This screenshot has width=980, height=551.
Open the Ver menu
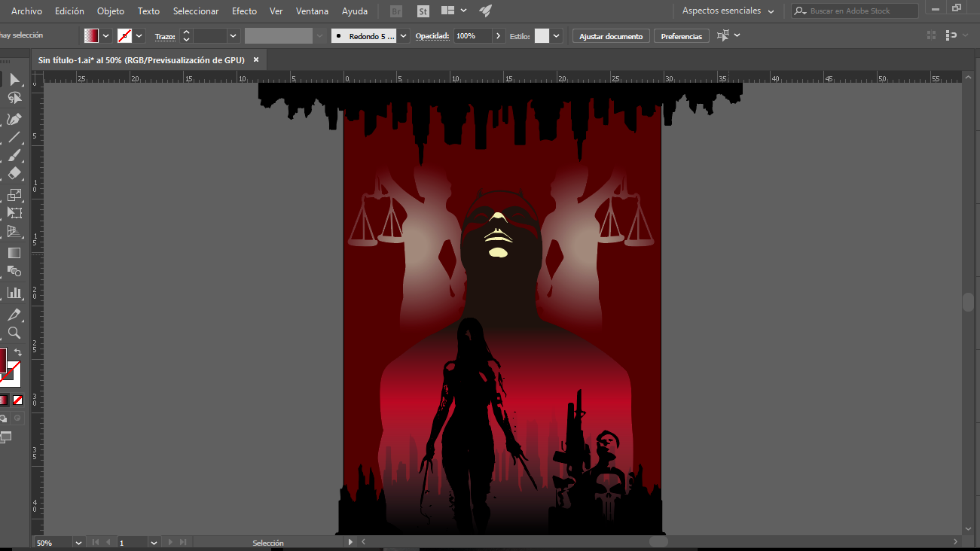point(276,11)
